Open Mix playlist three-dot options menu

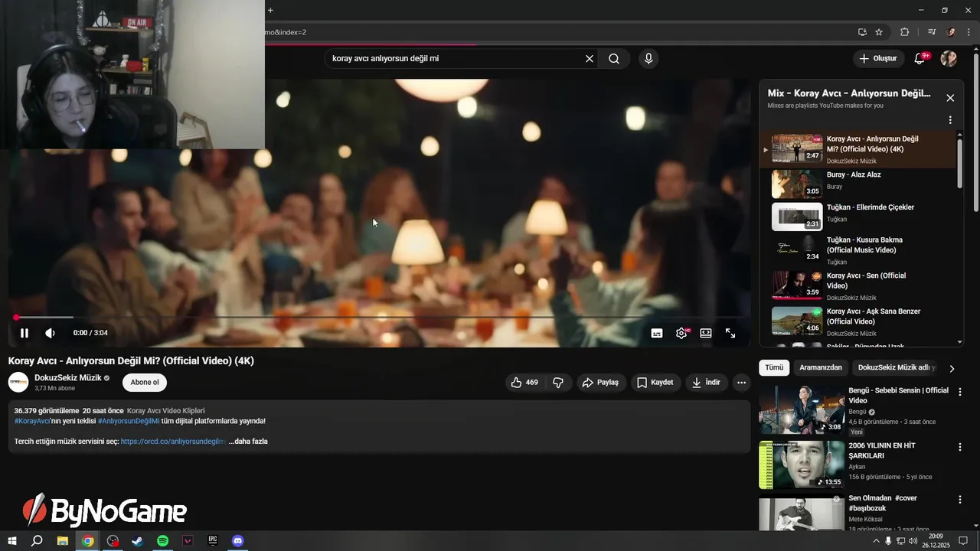(950, 120)
